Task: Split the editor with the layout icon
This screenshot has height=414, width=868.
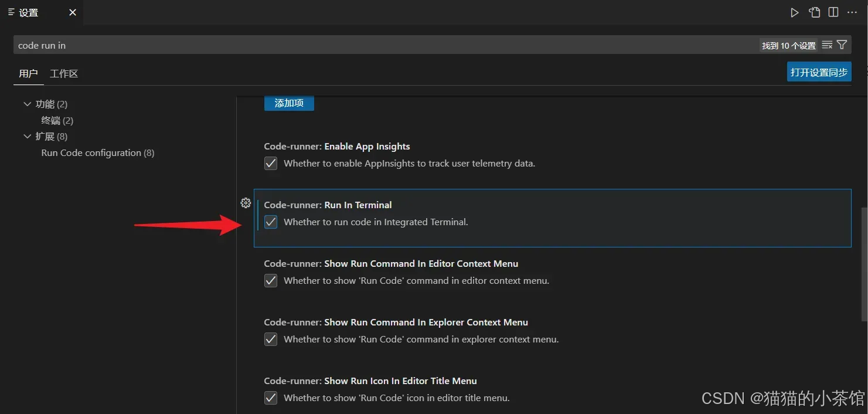Action: coord(833,12)
